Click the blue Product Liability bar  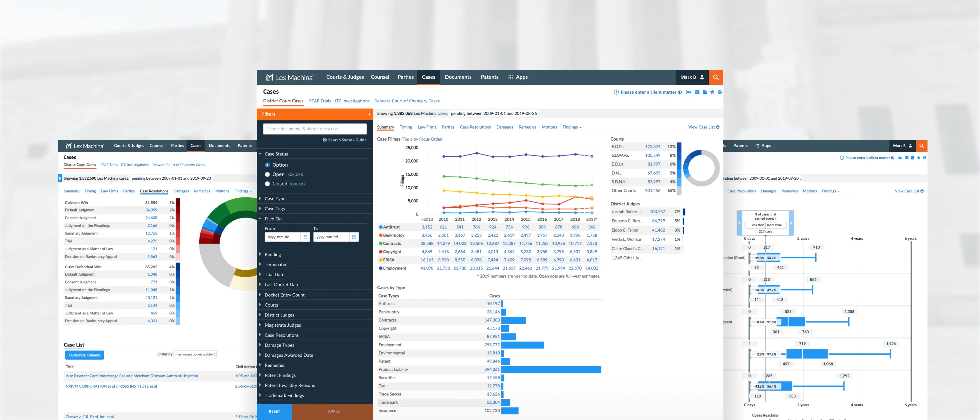point(551,370)
